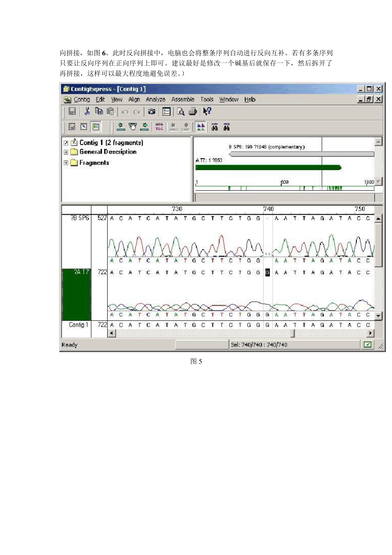Click the highlighted G base at position 740
Screen dimensions: 392x555
point(267,272)
